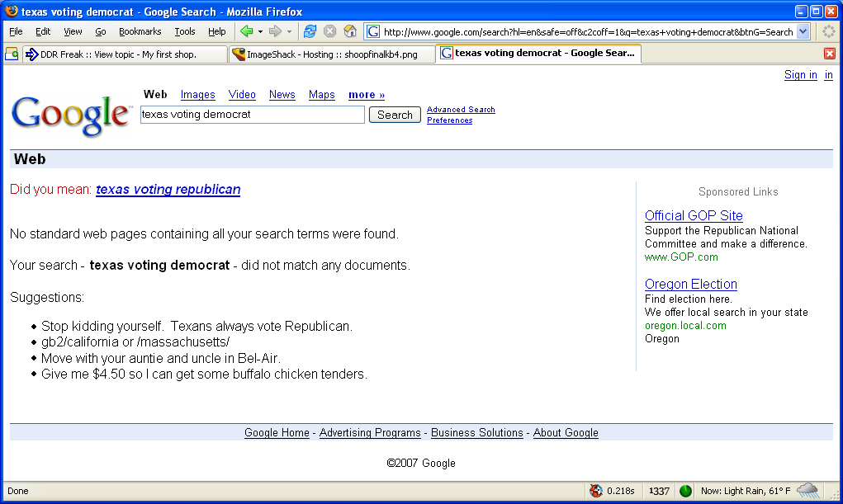Click the Stop loading icon

tap(329, 31)
